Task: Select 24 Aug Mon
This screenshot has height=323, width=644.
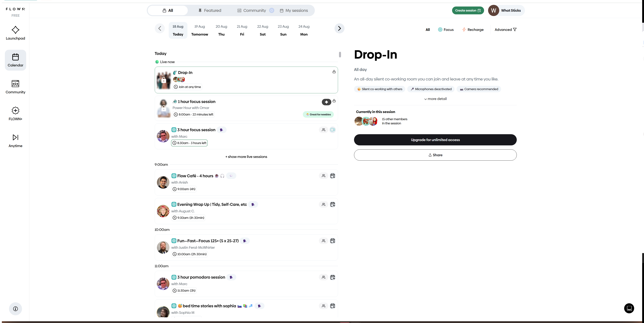Action: tap(304, 30)
